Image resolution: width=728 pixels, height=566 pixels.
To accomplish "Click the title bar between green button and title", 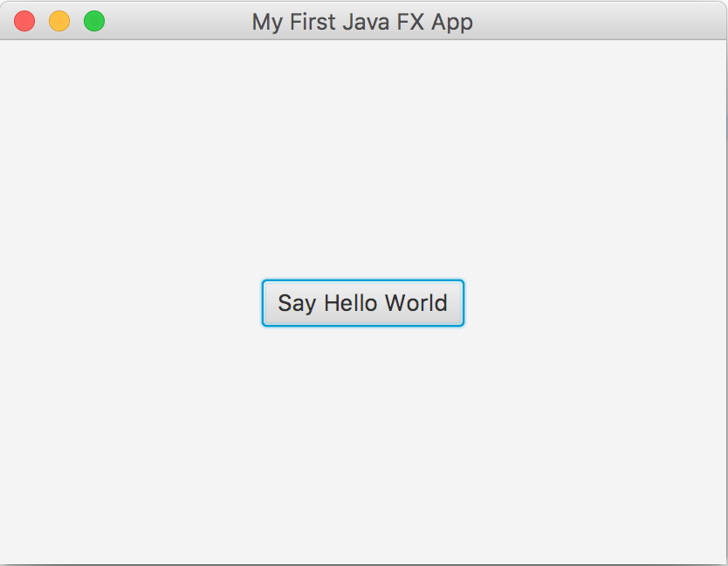I will coord(179,21).
